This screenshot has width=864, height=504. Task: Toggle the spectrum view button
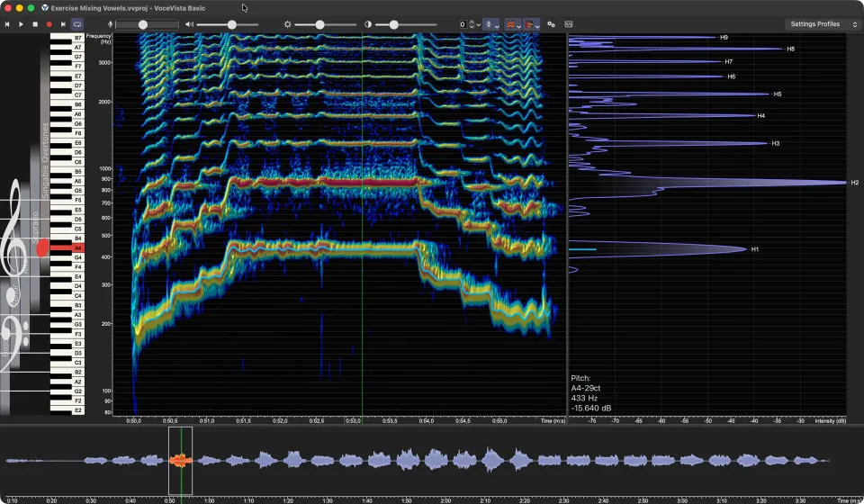tap(529, 24)
